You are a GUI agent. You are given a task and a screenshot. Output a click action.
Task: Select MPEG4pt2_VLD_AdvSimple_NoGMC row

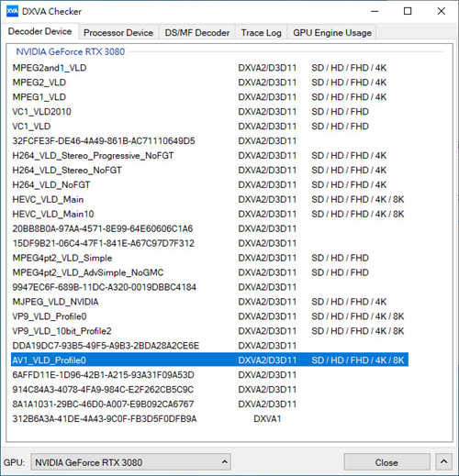[209, 272]
